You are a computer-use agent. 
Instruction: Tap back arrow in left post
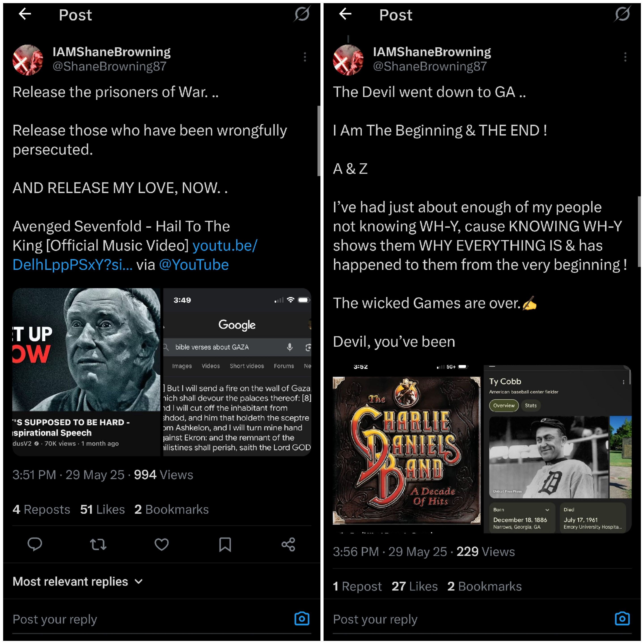25,14
